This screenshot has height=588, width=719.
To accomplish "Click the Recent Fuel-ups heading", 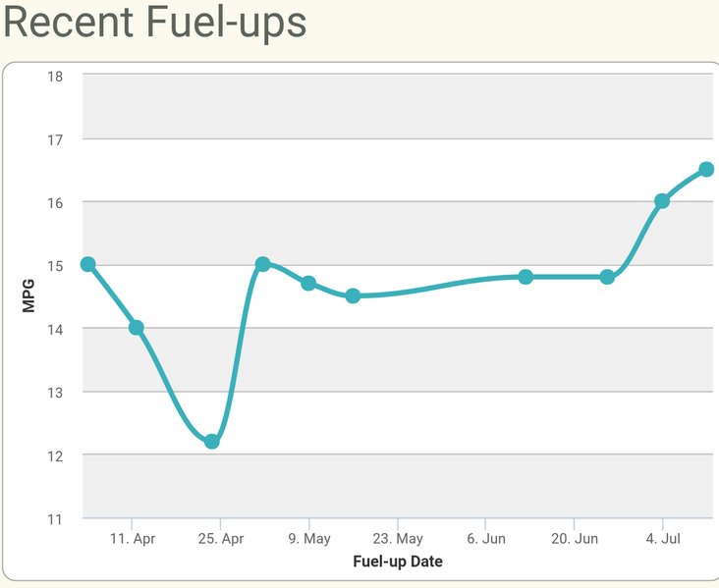I will tap(155, 22).
